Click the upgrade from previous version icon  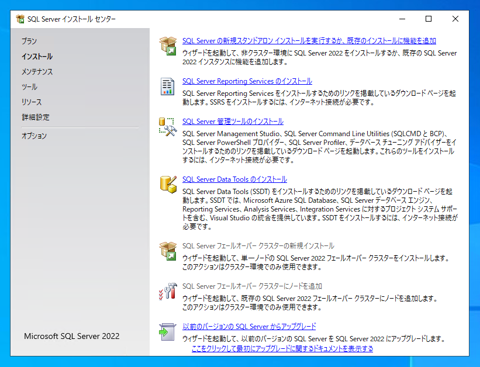[168, 332]
